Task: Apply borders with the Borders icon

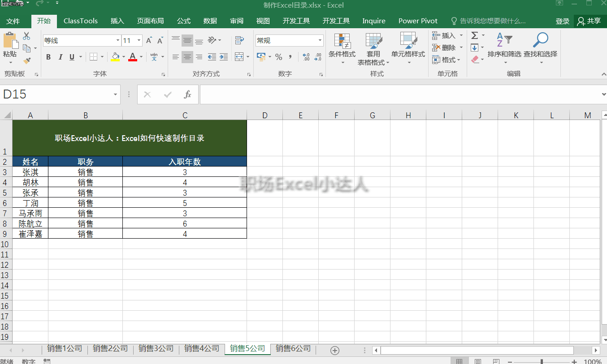Action: coord(93,57)
